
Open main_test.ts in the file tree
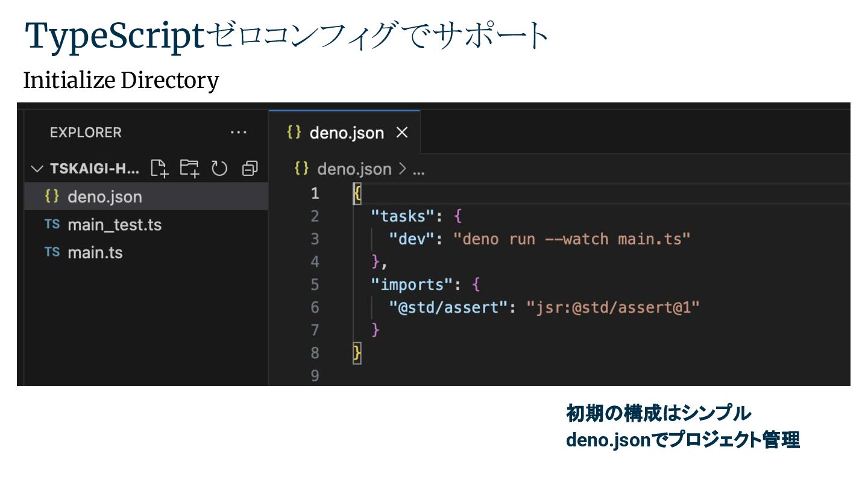(x=146, y=225)
